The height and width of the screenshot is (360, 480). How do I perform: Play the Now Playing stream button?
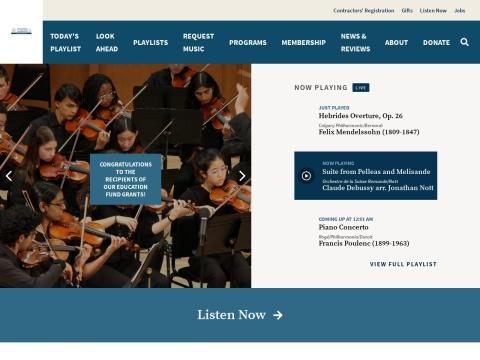pyautogui.click(x=306, y=176)
